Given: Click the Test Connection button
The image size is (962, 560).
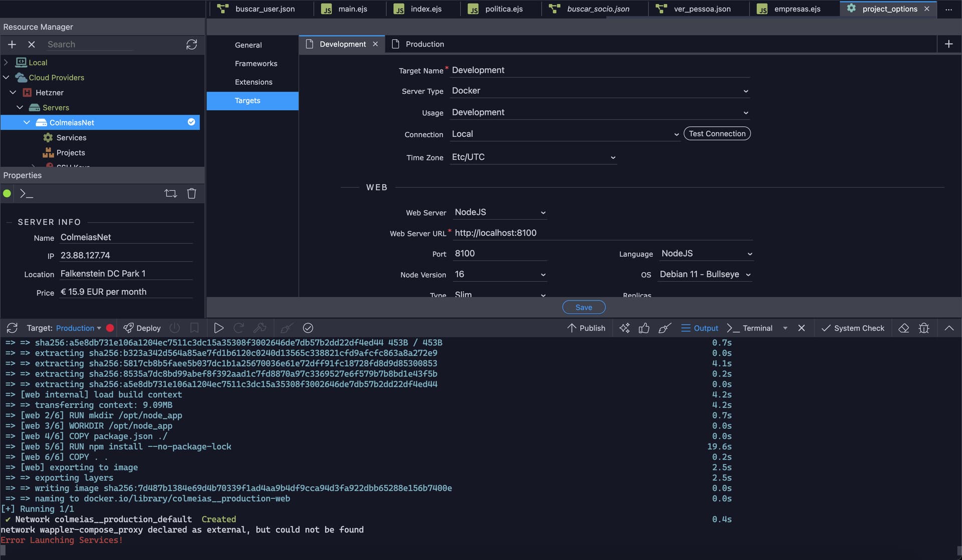Looking at the screenshot, I should (717, 134).
